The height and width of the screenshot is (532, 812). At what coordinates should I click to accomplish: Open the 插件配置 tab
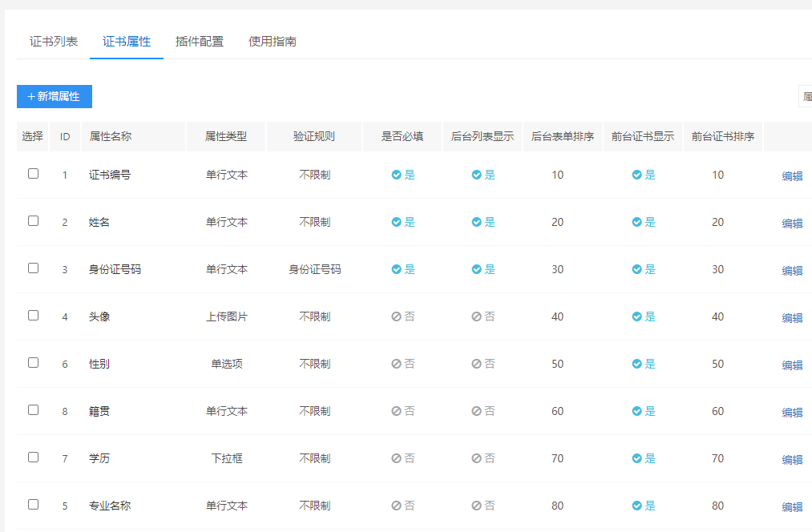click(200, 42)
